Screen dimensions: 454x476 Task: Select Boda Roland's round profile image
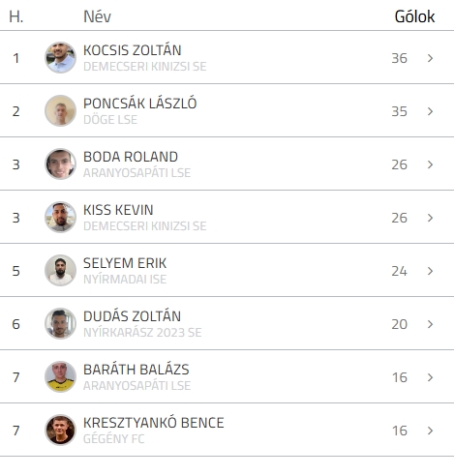point(60,164)
